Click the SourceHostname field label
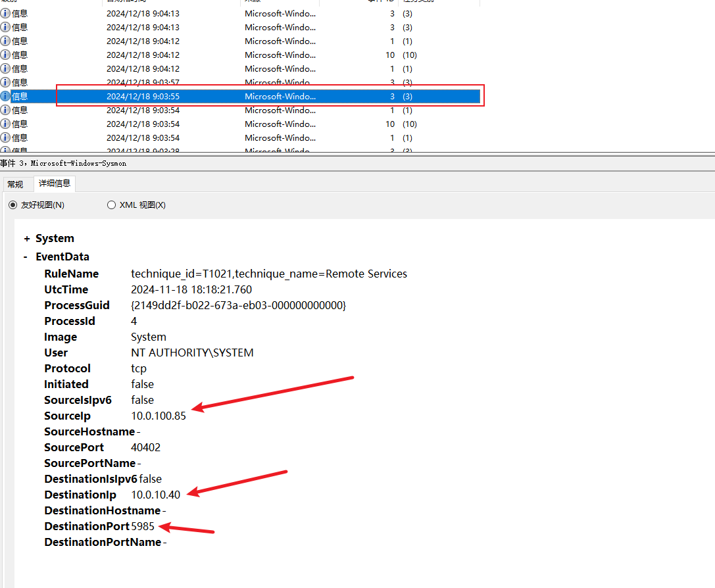 point(89,431)
